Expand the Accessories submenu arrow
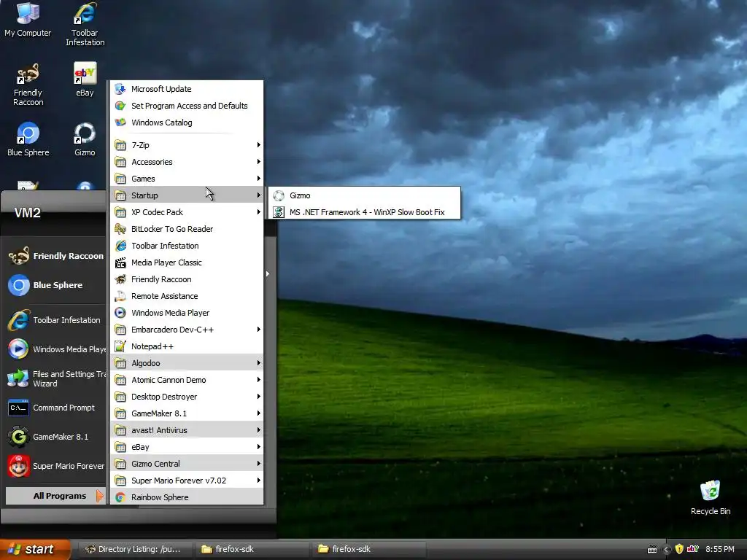The height and width of the screenshot is (560, 747). coord(258,162)
